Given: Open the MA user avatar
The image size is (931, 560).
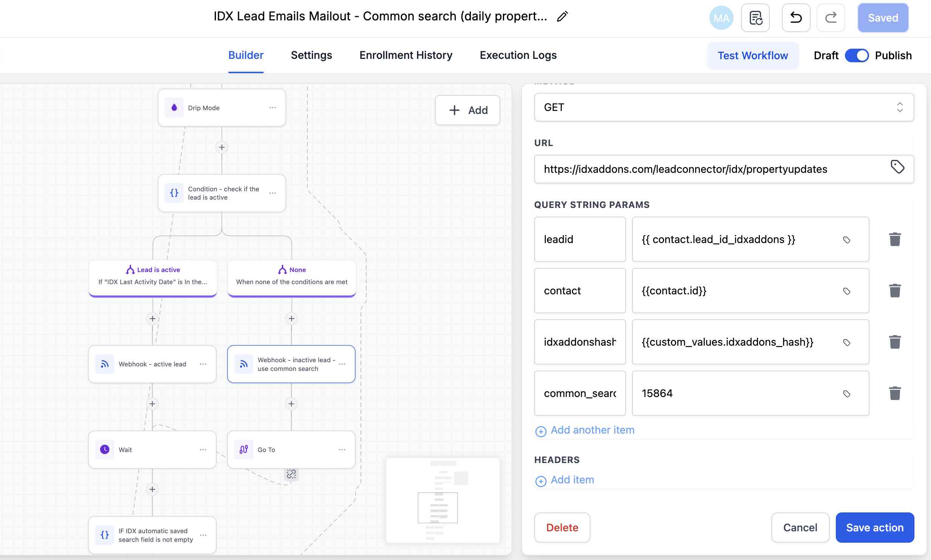Looking at the screenshot, I should click(721, 18).
